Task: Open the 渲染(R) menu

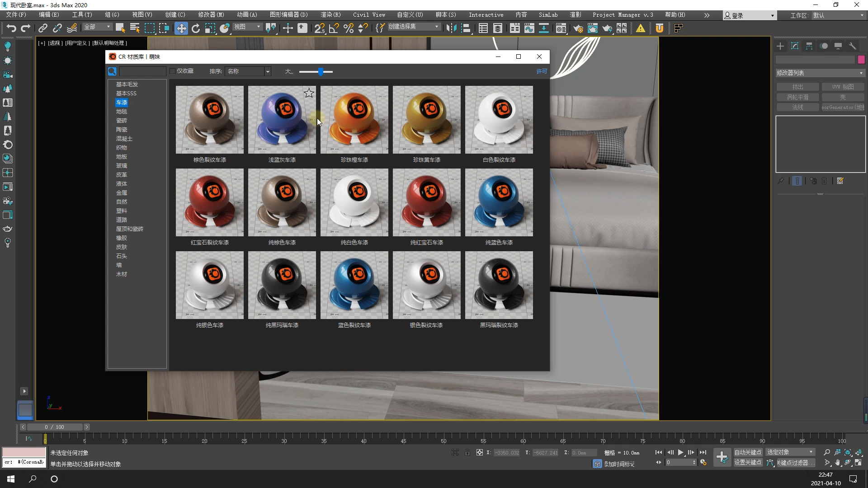Action: pos(331,15)
